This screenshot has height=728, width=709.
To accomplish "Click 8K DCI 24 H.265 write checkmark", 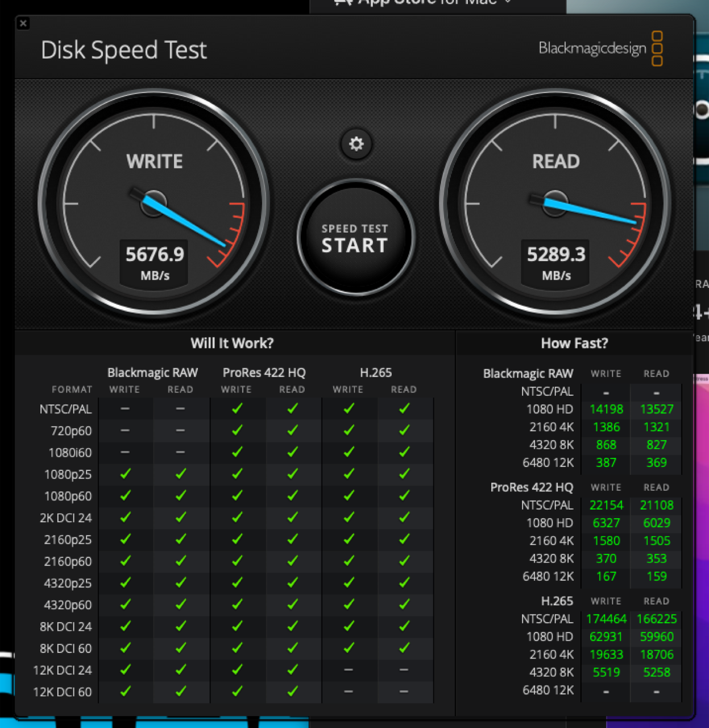I will pos(349,626).
